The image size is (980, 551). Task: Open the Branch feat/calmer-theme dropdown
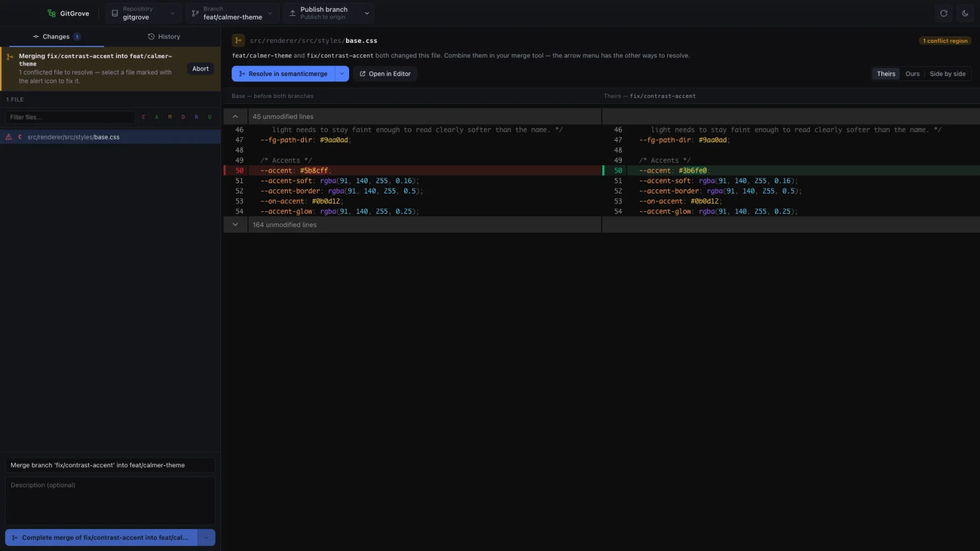(x=233, y=13)
